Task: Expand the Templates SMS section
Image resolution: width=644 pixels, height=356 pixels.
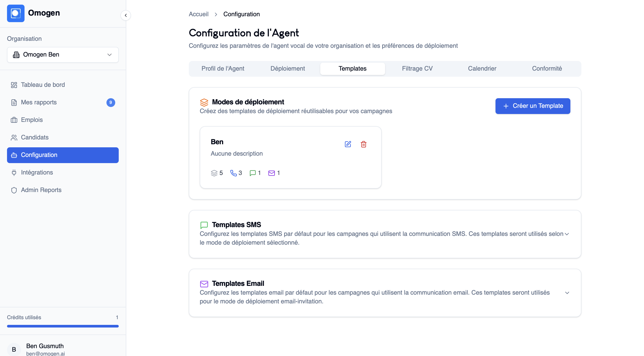Action: coord(566,234)
